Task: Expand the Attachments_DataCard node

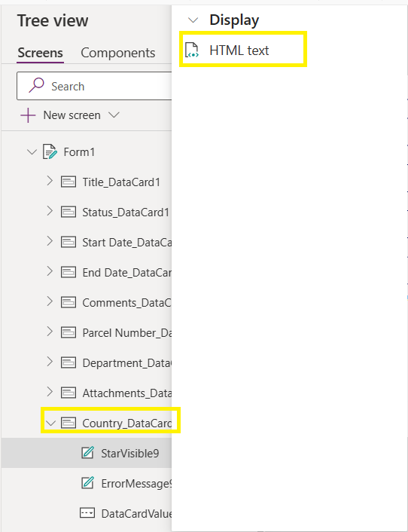Action: (x=50, y=392)
